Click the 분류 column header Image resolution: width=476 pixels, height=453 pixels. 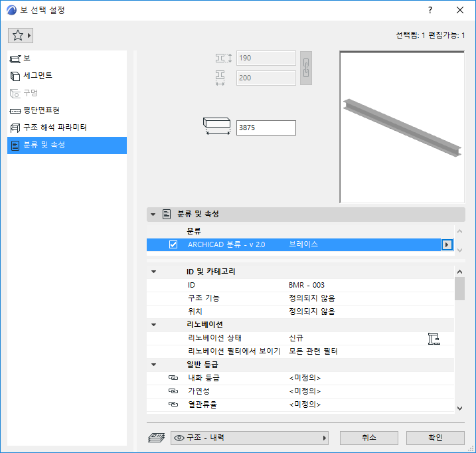(x=194, y=232)
